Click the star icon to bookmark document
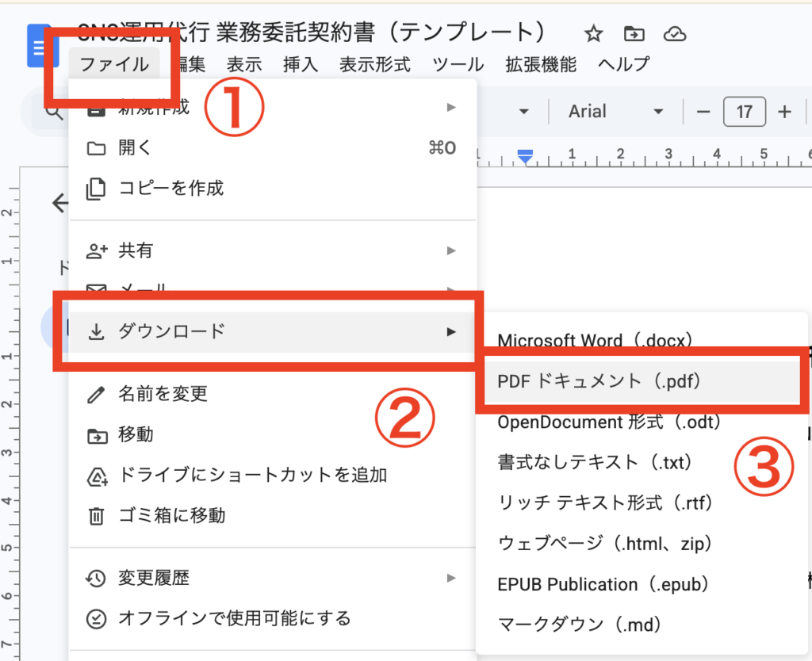This screenshot has height=661, width=812. pos(593,33)
